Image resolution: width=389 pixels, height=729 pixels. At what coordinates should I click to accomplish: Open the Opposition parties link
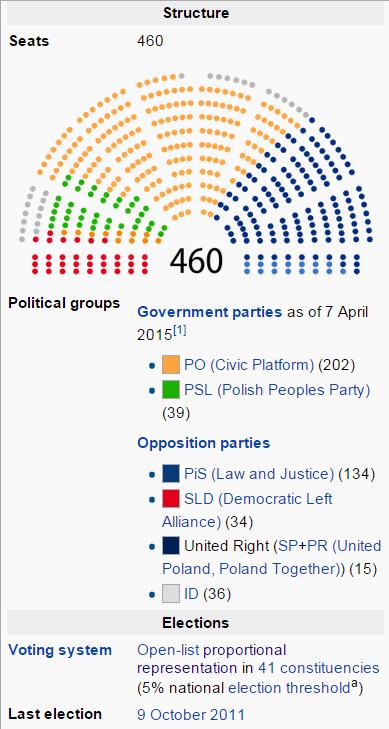point(204,443)
